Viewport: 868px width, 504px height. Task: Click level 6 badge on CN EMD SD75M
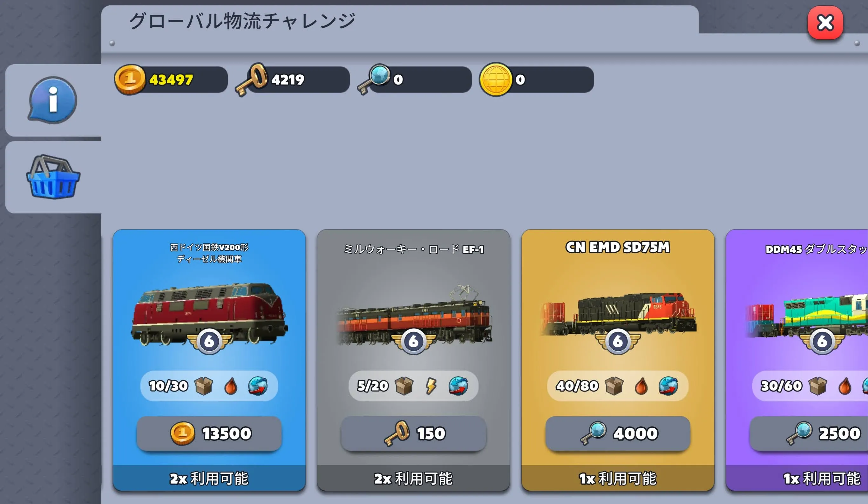pos(618,341)
